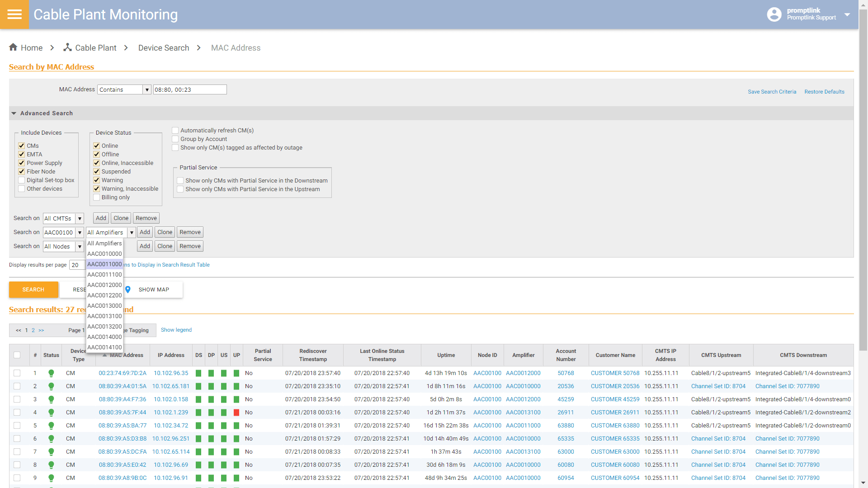Image resolution: width=868 pixels, height=488 pixels.
Task: Enable Digital Set-top box checkbox
Action: pyautogui.click(x=21, y=180)
